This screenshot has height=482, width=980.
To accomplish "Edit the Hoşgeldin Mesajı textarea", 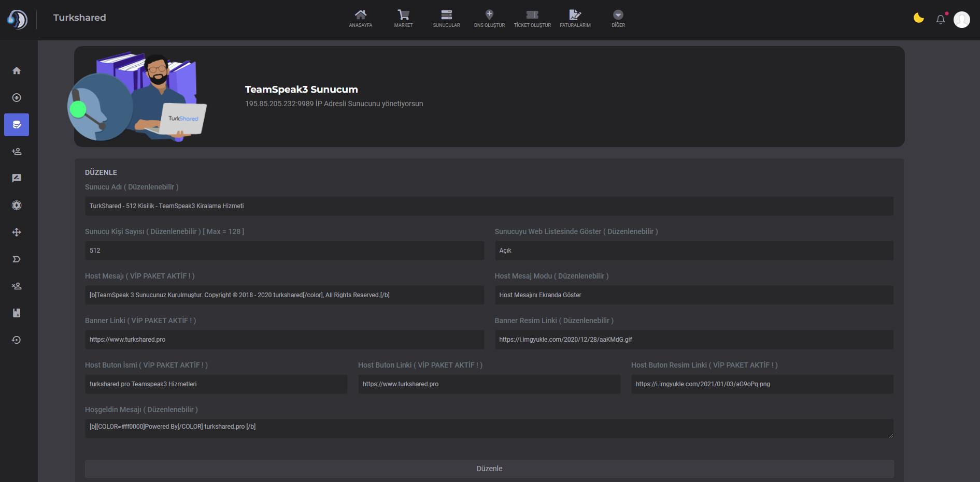I will click(x=489, y=429).
